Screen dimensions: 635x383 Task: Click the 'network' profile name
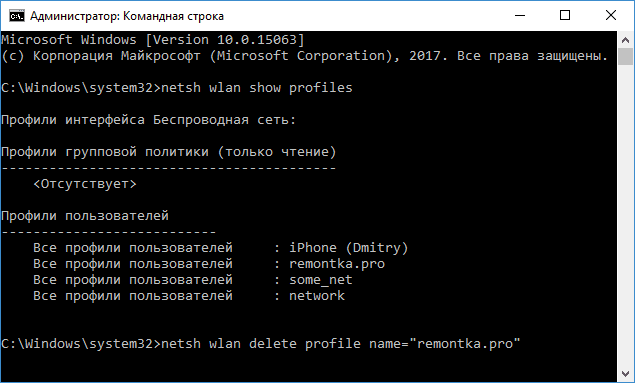(317, 296)
